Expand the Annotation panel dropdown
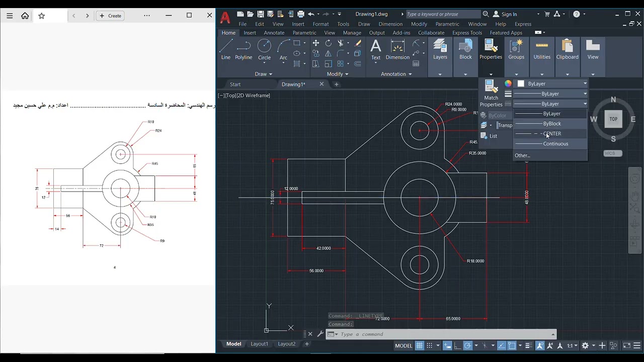The width and height of the screenshot is (644, 362). 396,74
